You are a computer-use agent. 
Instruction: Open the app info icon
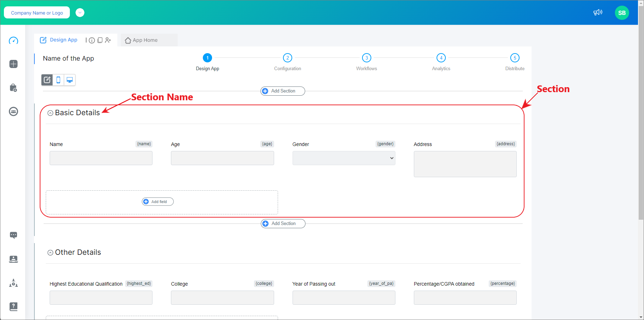(x=92, y=40)
